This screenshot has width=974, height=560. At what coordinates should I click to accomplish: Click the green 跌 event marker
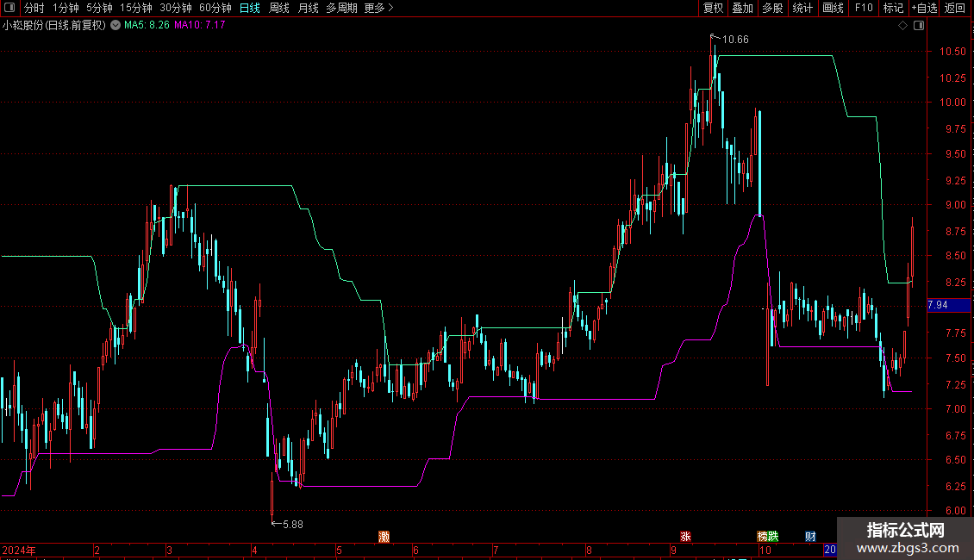pyautogui.click(x=773, y=537)
